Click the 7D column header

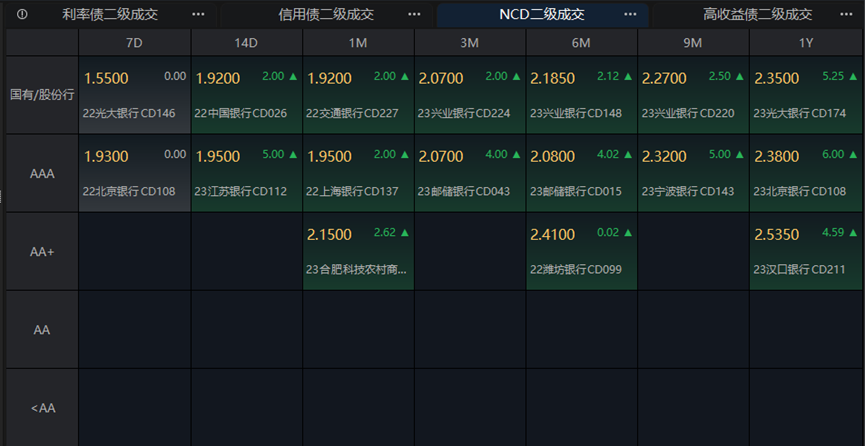(x=135, y=43)
